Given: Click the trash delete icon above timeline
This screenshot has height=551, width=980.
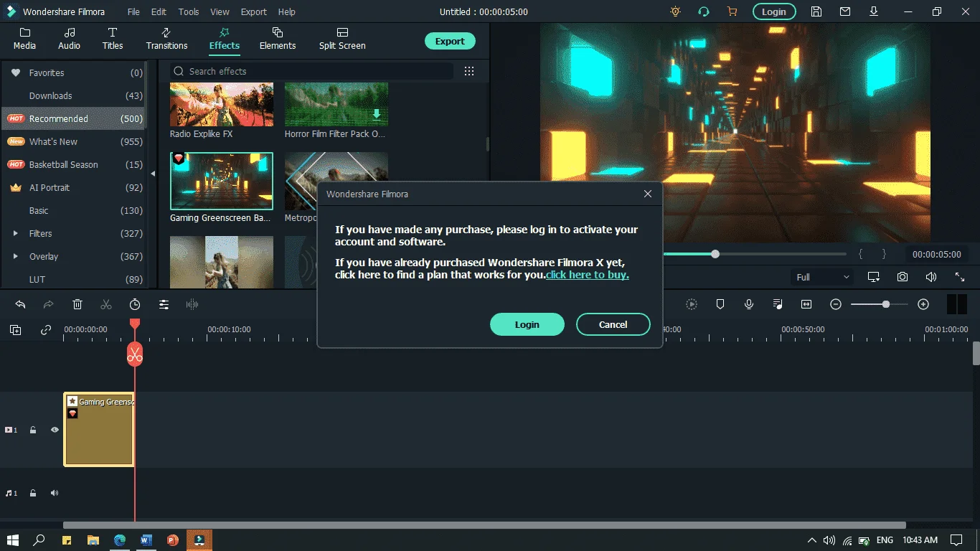Looking at the screenshot, I should click(77, 304).
